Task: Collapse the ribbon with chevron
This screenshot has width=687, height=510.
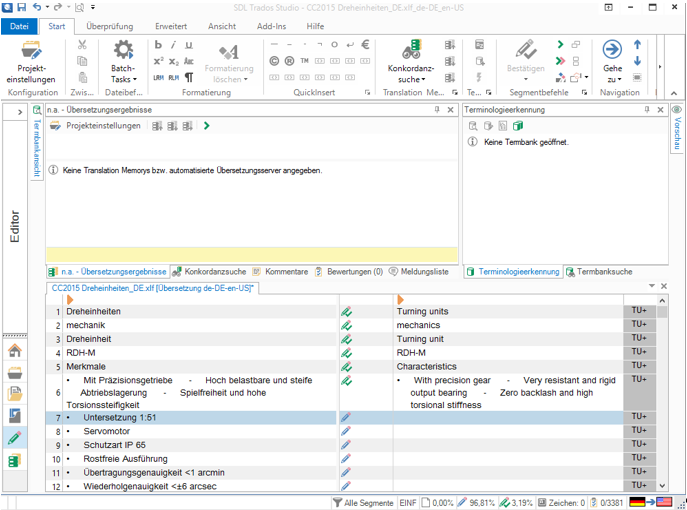Action: tap(674, 93)
